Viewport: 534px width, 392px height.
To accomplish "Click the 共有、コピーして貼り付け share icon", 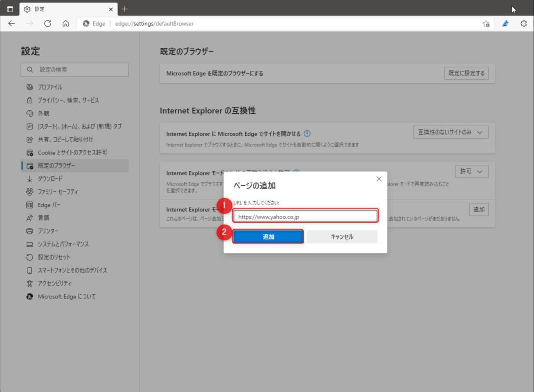I will tap(29, 139).
